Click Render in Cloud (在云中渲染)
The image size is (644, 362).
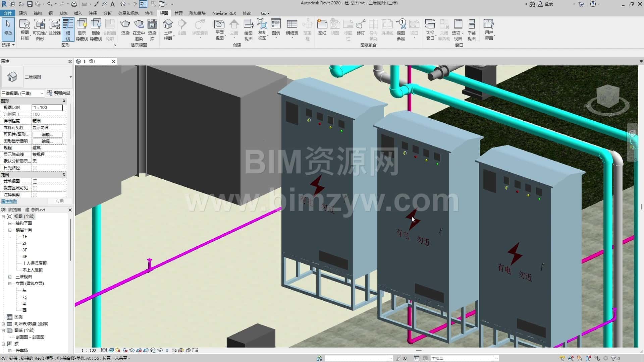pos(139,29)
